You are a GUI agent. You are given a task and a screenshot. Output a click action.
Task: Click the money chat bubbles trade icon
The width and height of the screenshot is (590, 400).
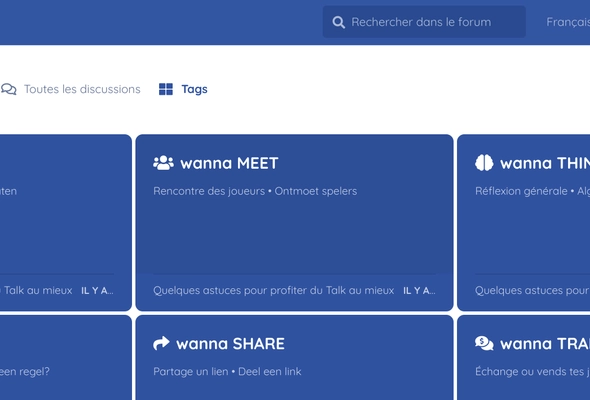tap(484, 344)
